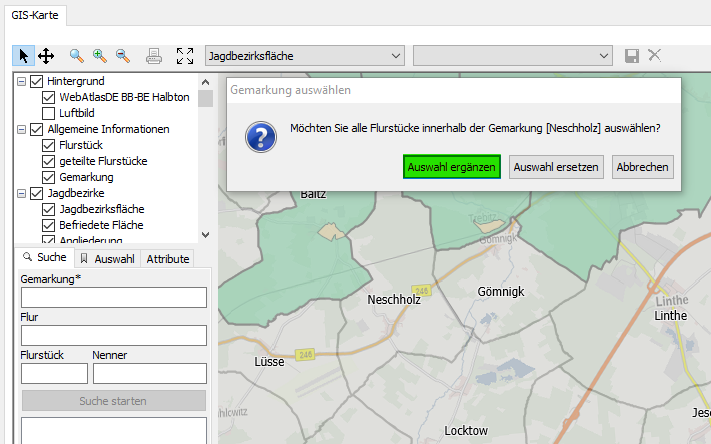Screen dimensions: 711x444
Task: Enable the Luftbild layer checkbox
Action: [x=49, y=113]
